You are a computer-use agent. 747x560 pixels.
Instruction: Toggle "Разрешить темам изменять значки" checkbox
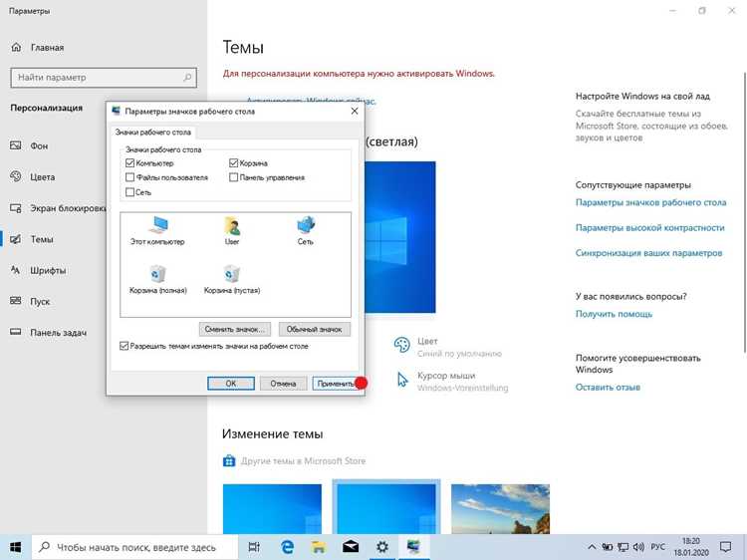124,346
